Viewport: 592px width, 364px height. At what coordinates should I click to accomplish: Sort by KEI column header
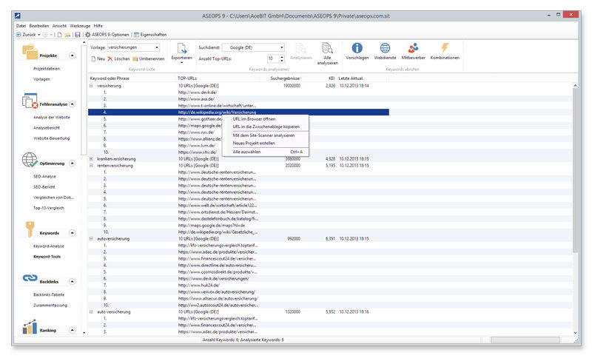(x=332, y=78)
